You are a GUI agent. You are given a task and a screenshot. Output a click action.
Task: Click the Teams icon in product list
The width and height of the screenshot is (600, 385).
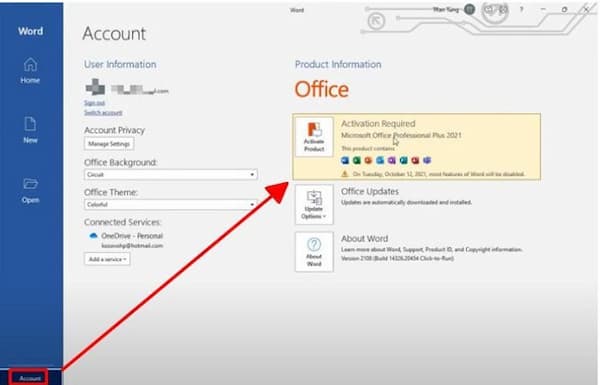click(427, 160)
